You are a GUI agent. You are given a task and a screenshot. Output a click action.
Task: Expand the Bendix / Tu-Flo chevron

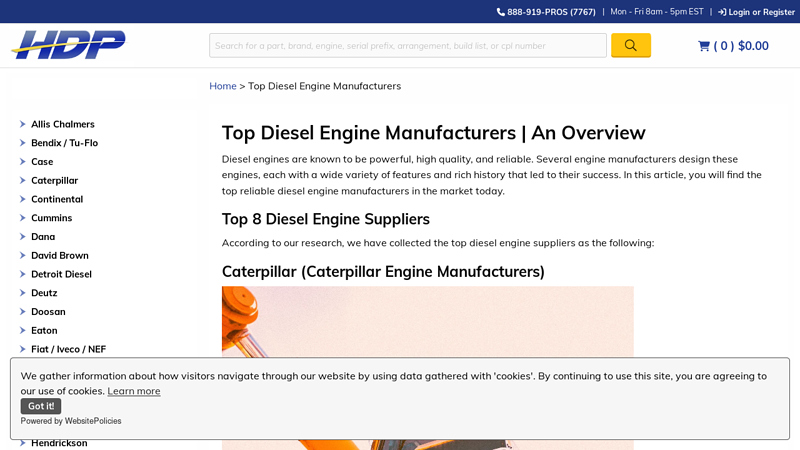22,143
